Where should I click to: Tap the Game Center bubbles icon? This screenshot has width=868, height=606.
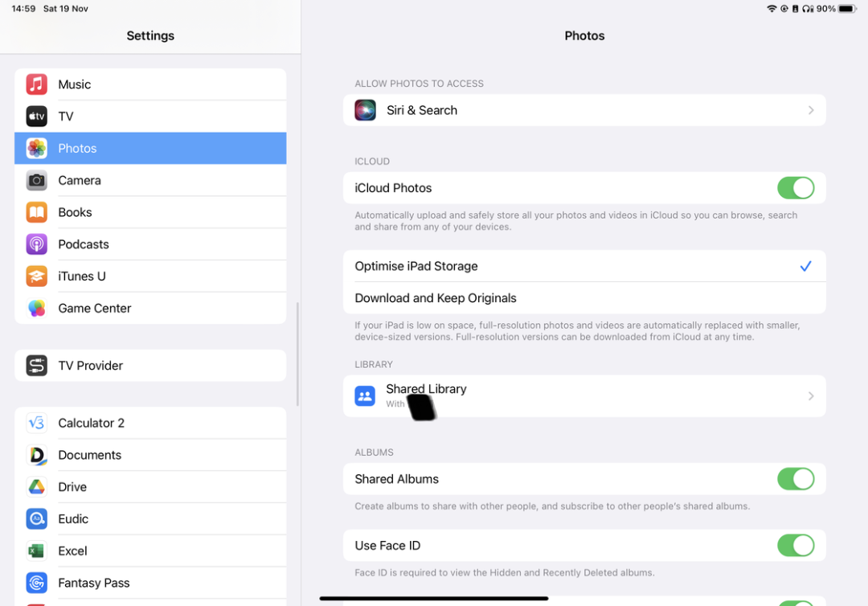[36, 309]
